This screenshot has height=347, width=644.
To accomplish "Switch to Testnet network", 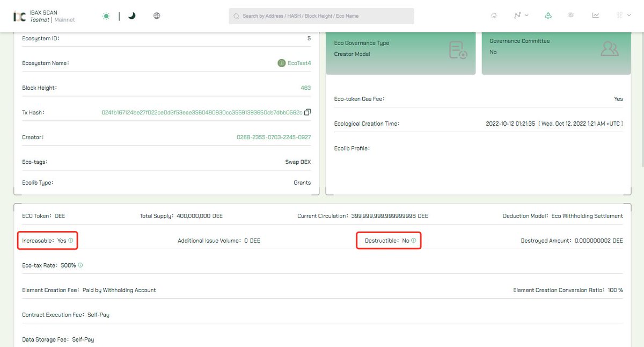I will click(x=40, y=20).
